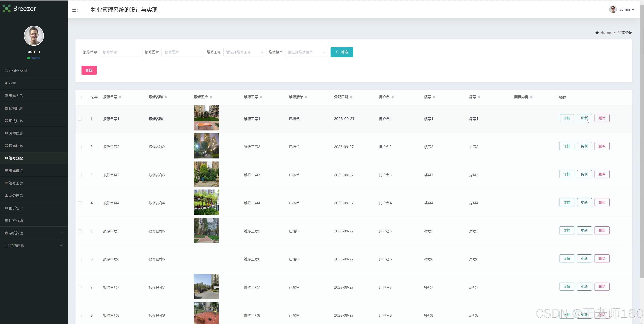
Task: Sort the 维修接单 column
Action: click(x=306, y=97)
